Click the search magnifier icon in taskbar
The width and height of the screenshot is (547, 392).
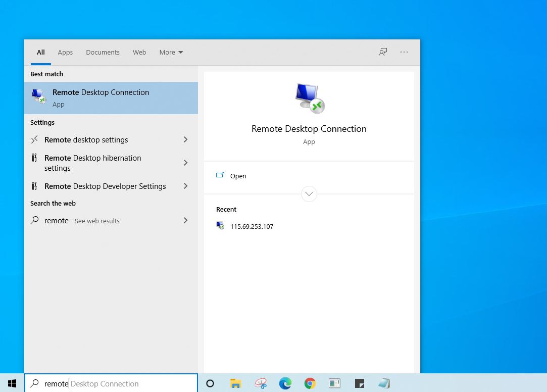coord(34,383)
